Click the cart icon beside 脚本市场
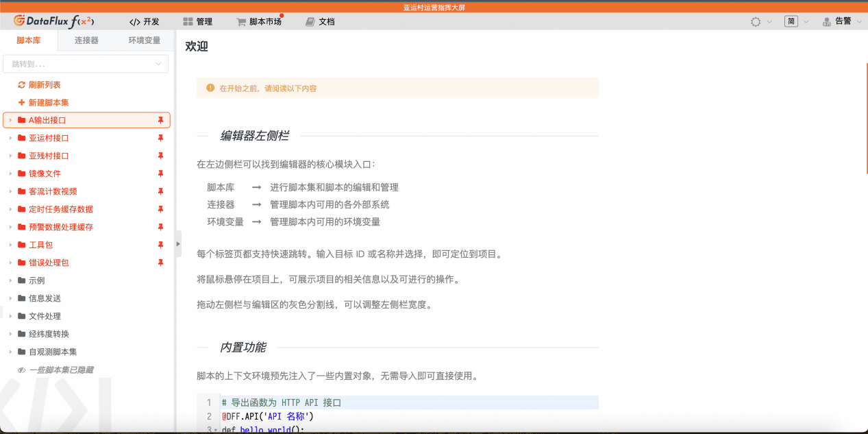 coord(241,22)
